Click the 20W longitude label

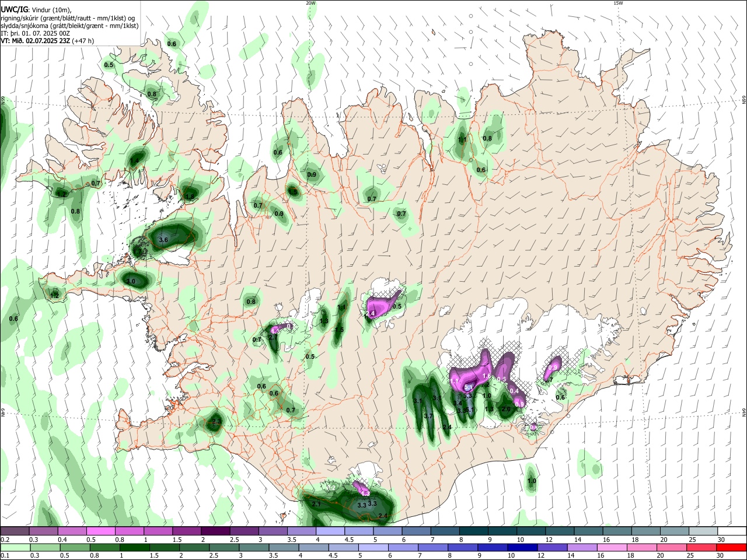[x=310, y=3]
